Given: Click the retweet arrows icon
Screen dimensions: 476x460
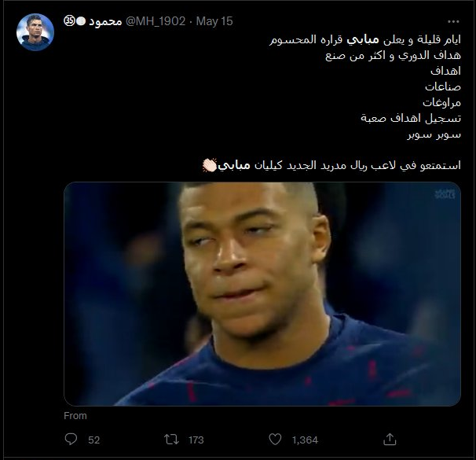Looking at the screenshot, I should pos(171,440).
